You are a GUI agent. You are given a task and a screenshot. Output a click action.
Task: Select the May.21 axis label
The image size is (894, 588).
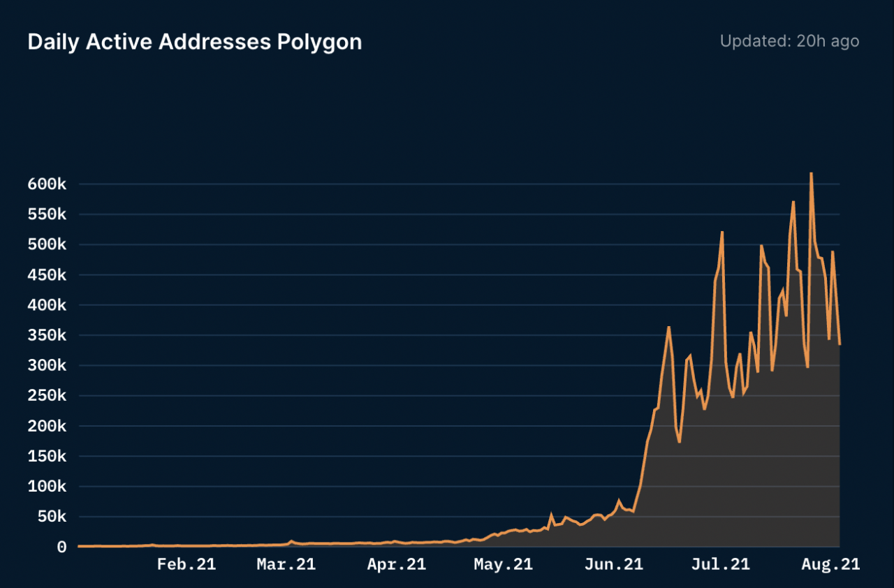pos(503,564)
